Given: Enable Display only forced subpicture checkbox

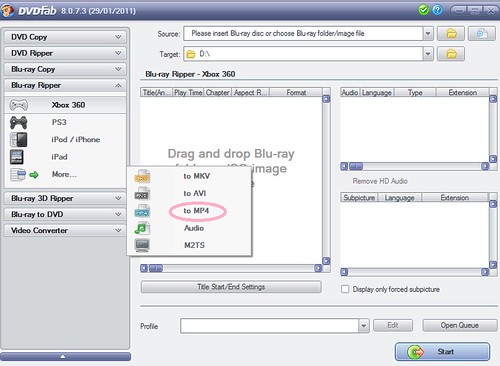Looking at the screenshot, I should [345, 289].
